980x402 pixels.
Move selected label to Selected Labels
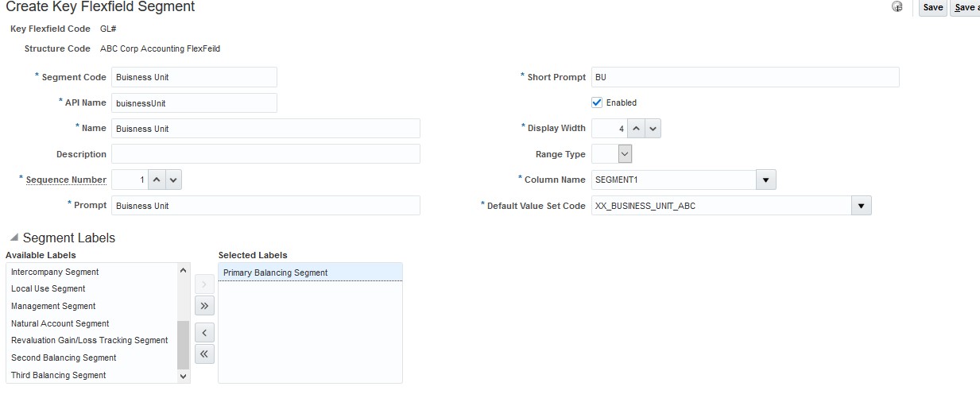pos(204,284)
